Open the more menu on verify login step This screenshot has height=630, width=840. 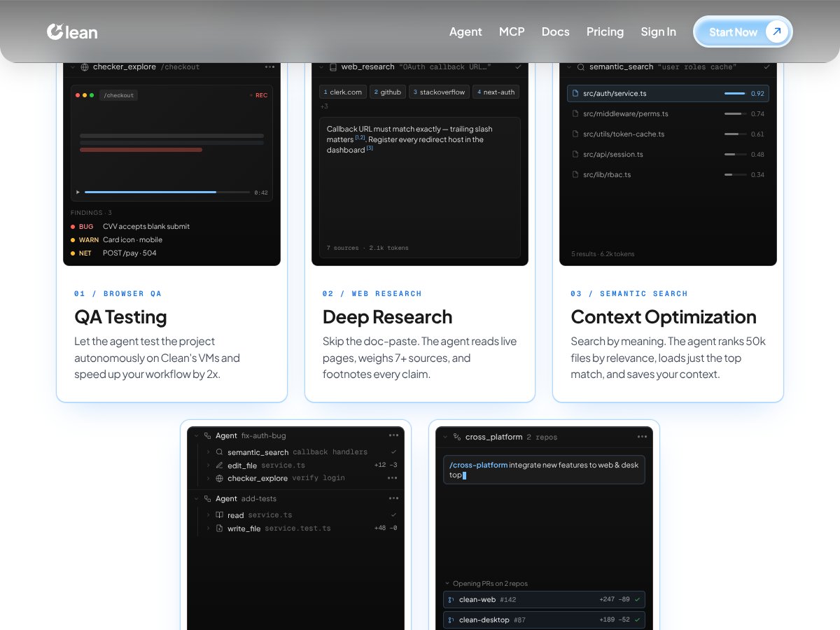(x=392, y=479)
